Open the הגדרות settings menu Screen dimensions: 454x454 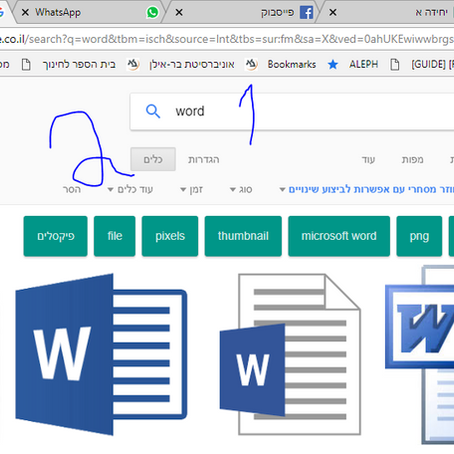point(204,160)
